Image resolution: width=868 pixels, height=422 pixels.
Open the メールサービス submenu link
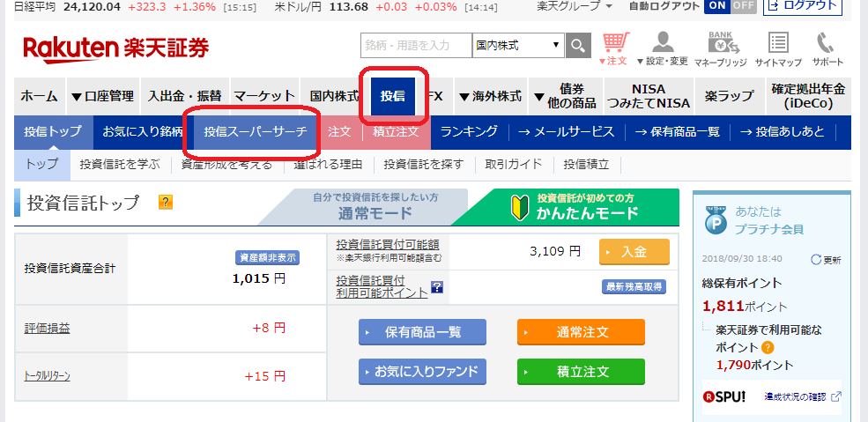[x=567, y=132]
